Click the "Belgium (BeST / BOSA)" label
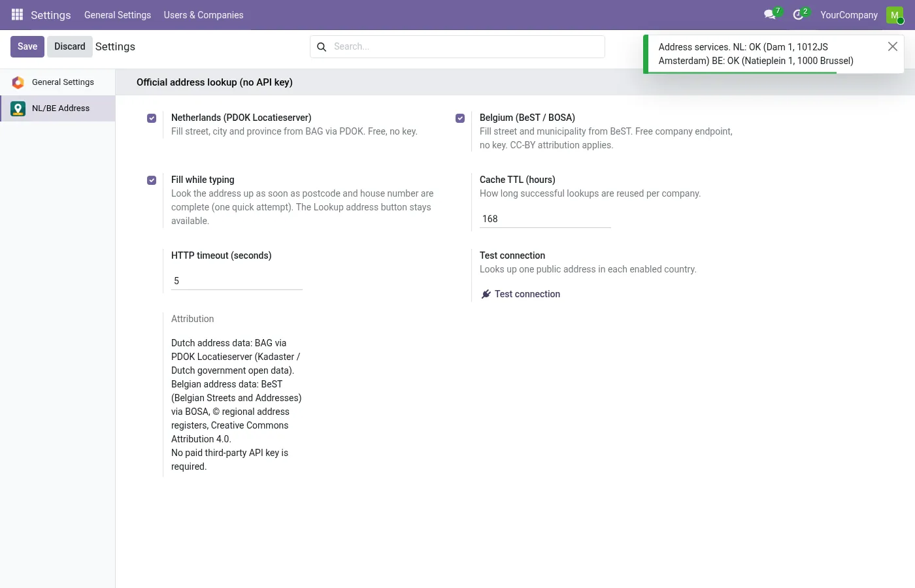The image size is (915, 588). tap(527, 118)
